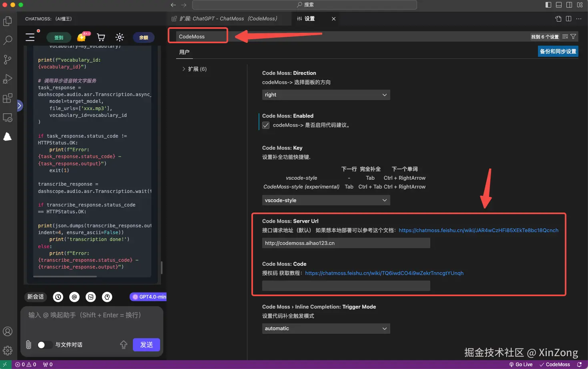Click the 发送 send button
The image size is (588, 369).
(x=146, y=345)
